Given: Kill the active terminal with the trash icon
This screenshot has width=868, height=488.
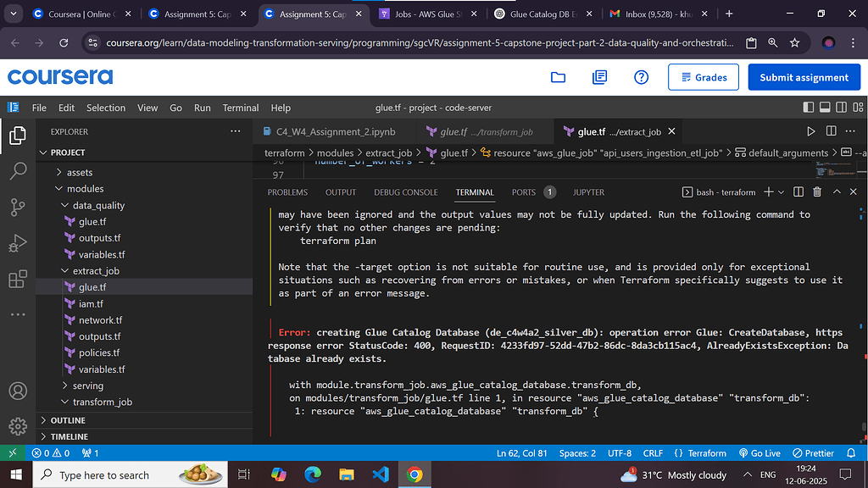Looking at the screenshot, I should [816, 192].
